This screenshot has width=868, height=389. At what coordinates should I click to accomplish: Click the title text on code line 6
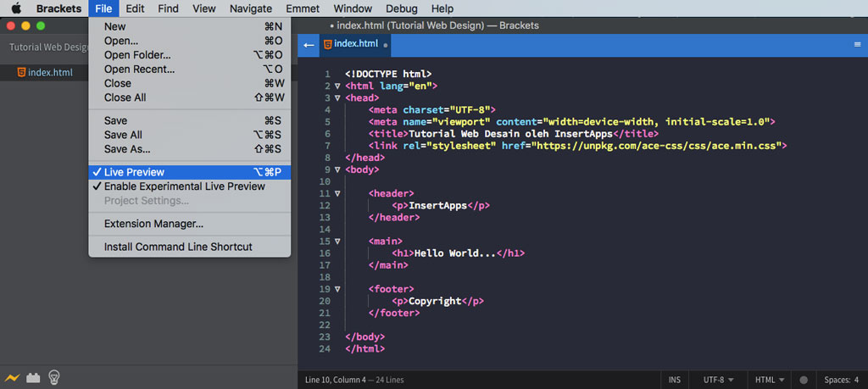pyautogui.click(x=510, y=134)
